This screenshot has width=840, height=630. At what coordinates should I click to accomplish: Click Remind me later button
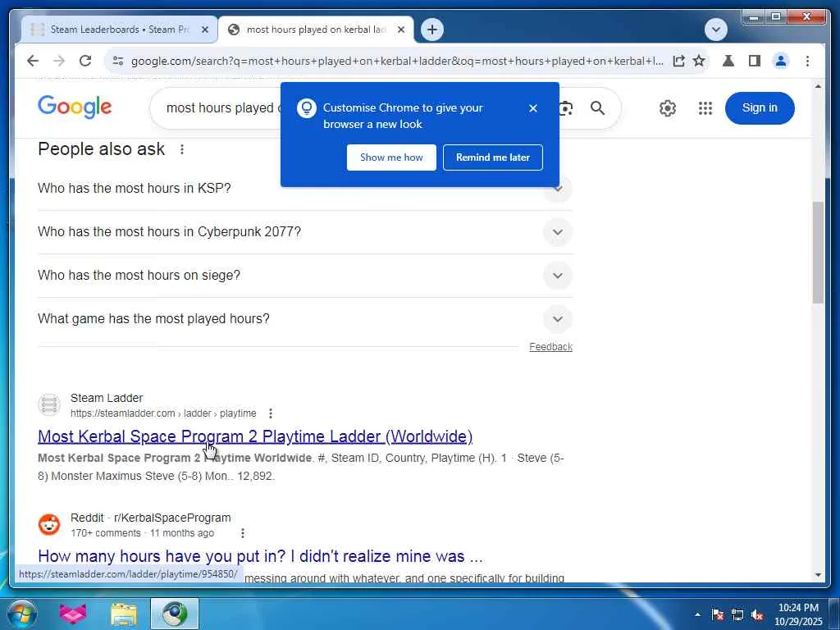pyautogui.click(x=493, y=157)
